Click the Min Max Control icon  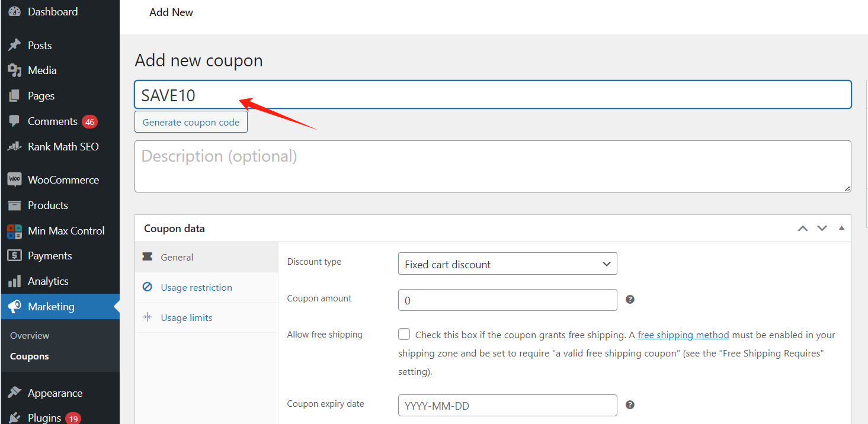tap(15, 231)
